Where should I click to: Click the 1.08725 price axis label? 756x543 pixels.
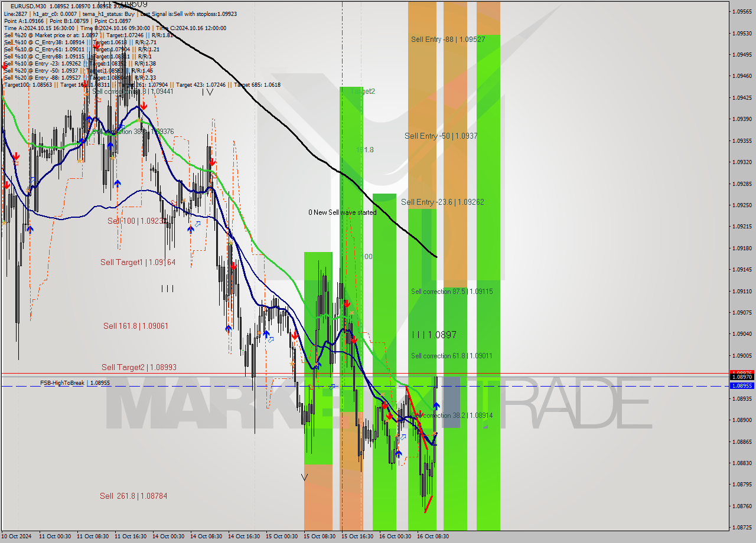[742, 527]
